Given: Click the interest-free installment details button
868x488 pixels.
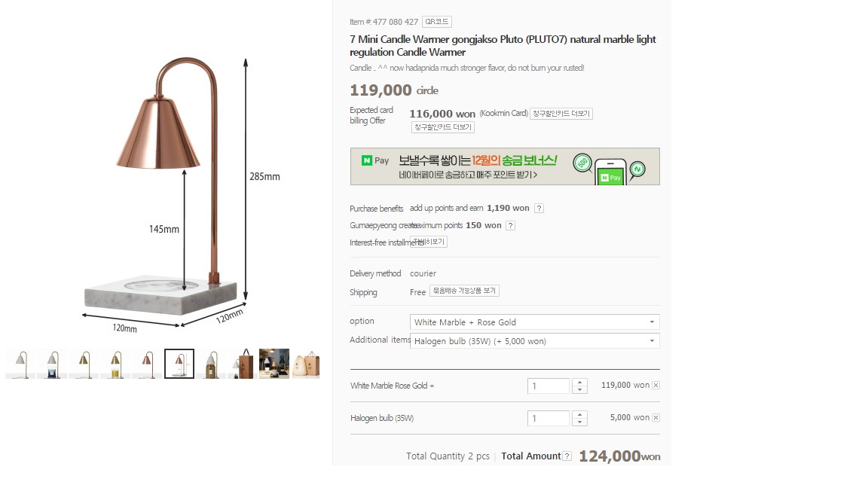Looking at the screenshot, I should coord(429,242).
